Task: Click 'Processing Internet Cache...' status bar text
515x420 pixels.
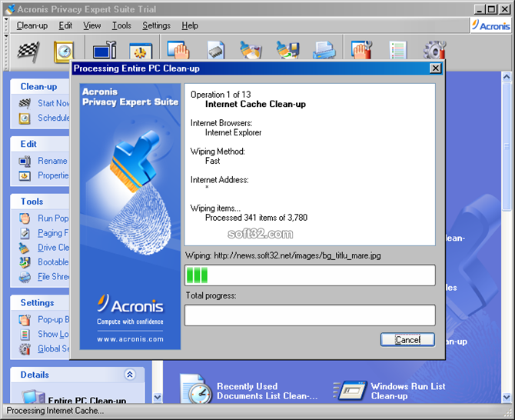Action: point(55,411)
